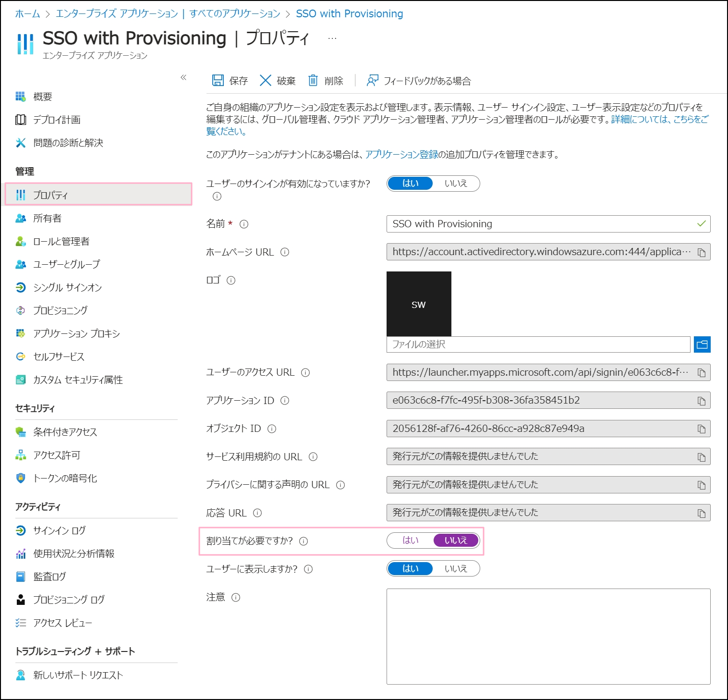
Task: Copy the Homepage URL field value
Action: point(701,252)
